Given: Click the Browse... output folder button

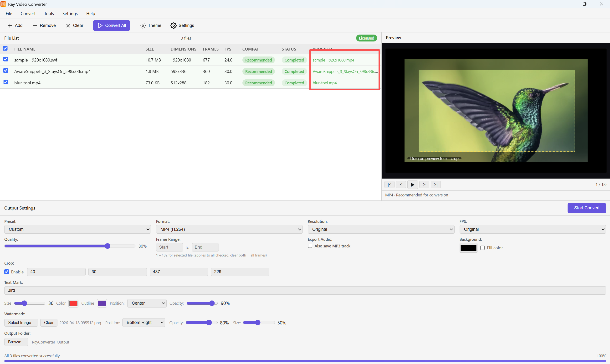Looking at the screenshot, I should click(16, 342).
